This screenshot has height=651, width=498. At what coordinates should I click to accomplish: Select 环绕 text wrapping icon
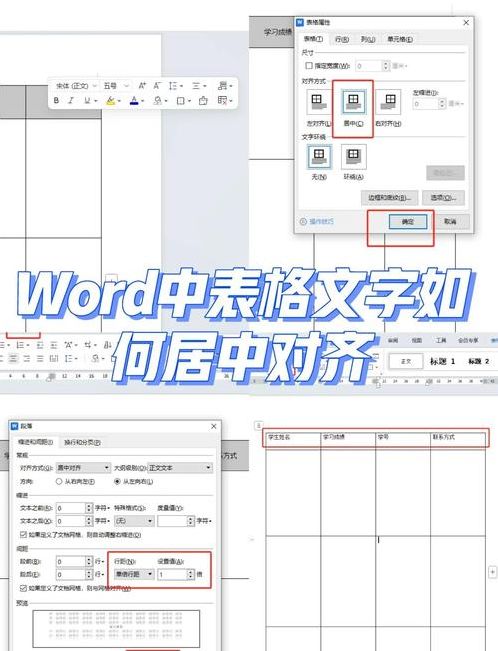coord(353,157)
